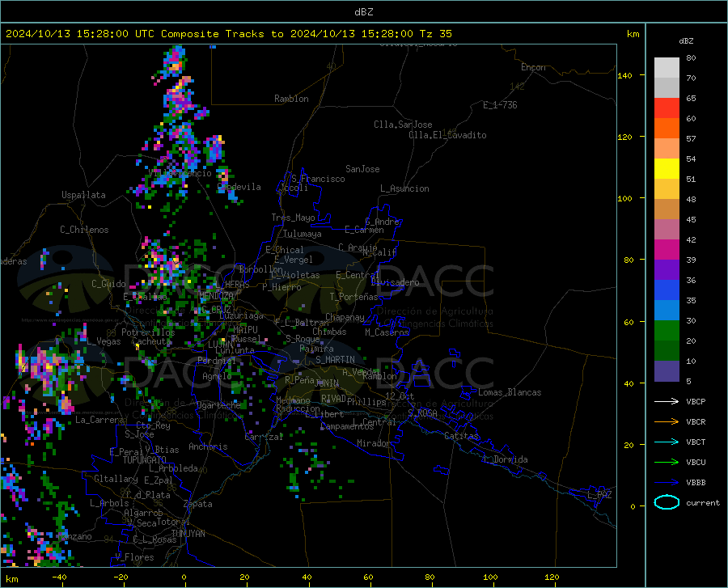This screenshot has width=728, height=588.
Task: Click the V_Flores map label
Action: 134,557
